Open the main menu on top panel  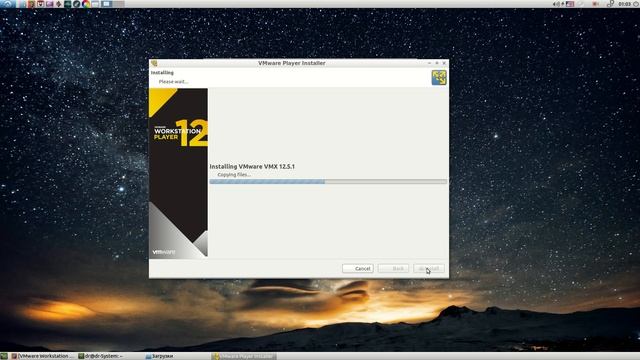(7, 4)
